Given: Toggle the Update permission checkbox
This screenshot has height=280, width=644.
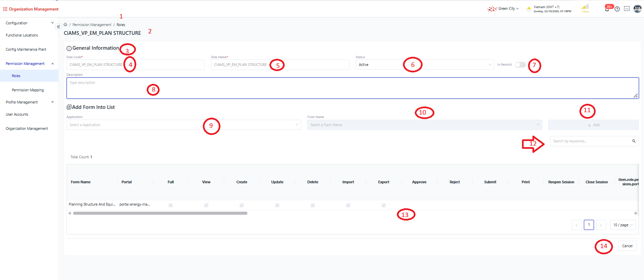Looking at the screenshot, I should [277, 205].
